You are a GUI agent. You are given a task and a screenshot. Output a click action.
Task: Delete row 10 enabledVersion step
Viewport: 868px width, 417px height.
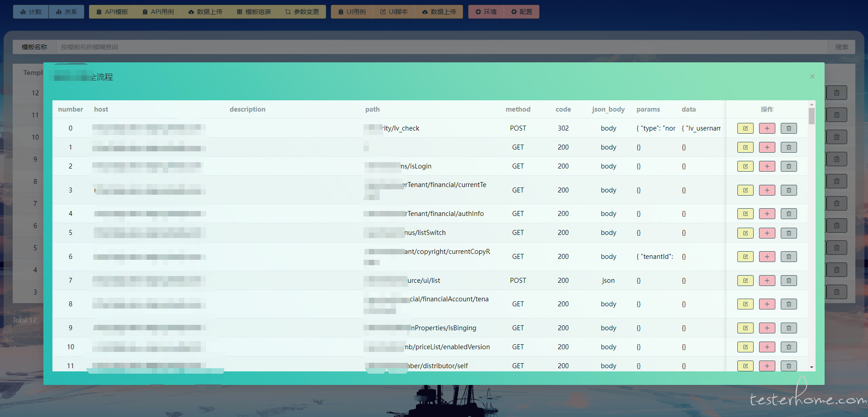789,347
